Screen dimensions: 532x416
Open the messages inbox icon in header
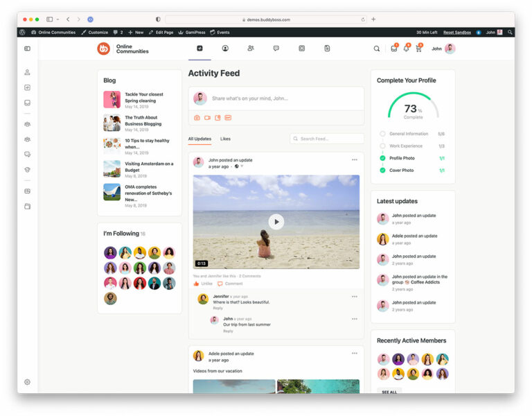[393, 49]
